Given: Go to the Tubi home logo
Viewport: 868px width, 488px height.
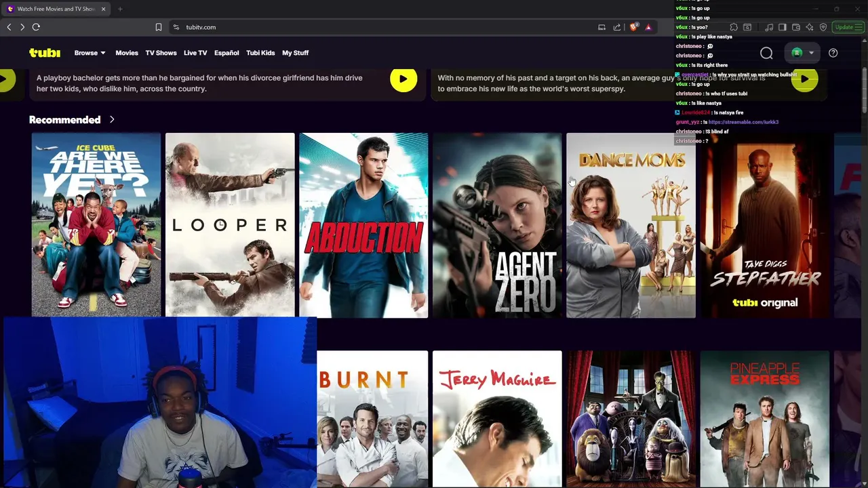Looking at the screenshot, I should point(45,53).
